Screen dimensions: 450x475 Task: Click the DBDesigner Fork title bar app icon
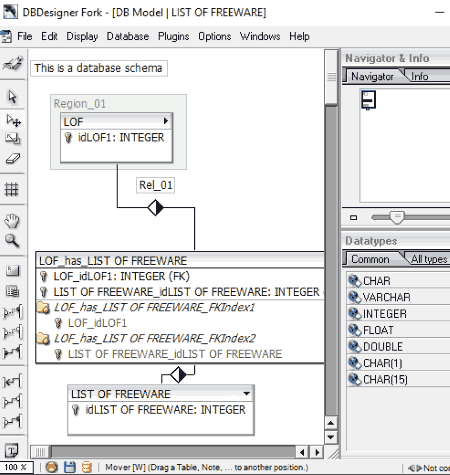(x=10, y=12)
